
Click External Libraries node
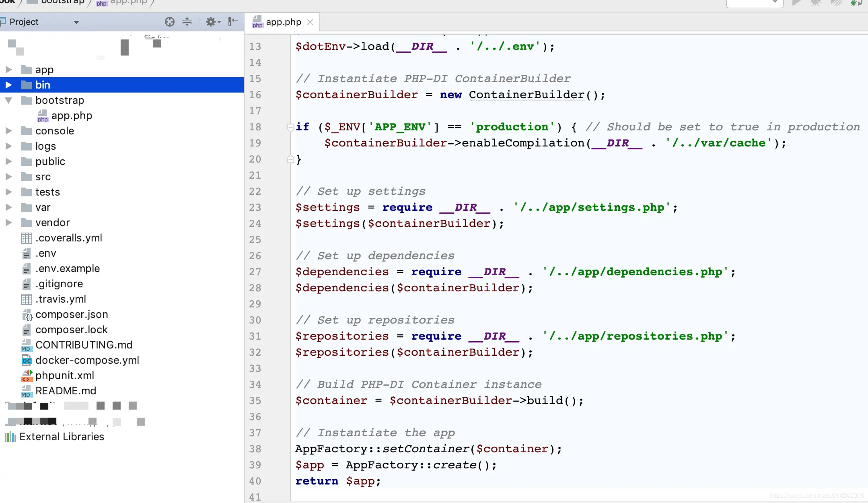[62, 437]
